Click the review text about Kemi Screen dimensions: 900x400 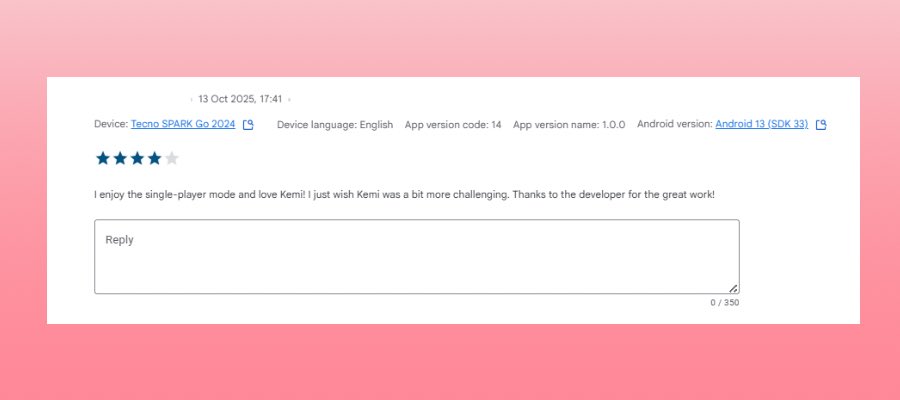(x=404, y=195)
